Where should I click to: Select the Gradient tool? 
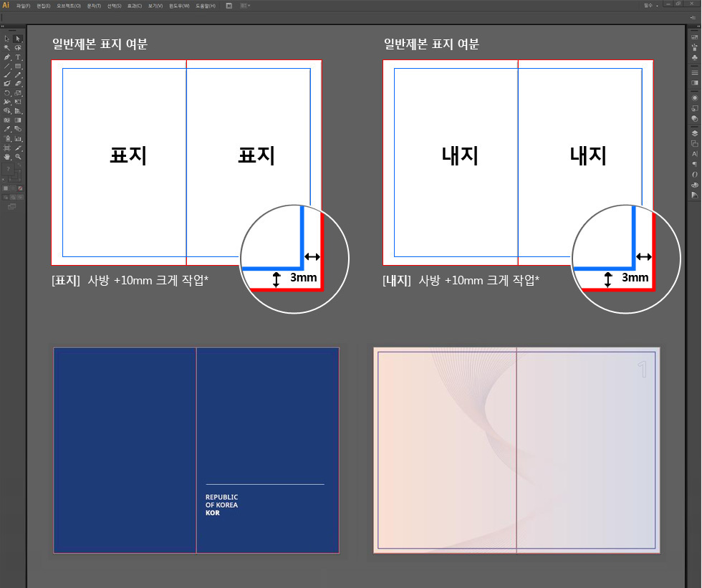click(18, 120)
